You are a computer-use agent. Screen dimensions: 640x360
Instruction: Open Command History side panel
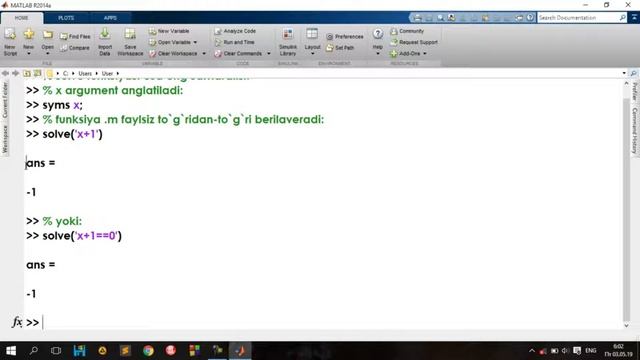634,131
